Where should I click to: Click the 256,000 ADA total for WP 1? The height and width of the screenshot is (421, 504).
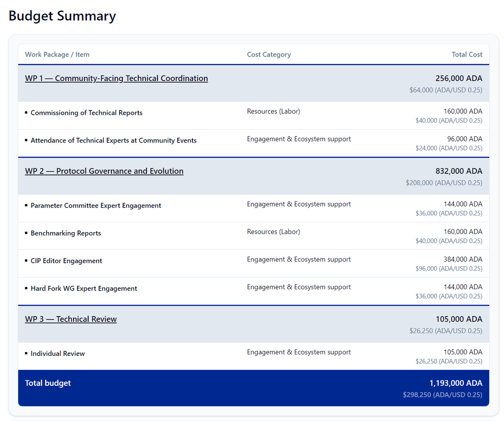point(459,78)
